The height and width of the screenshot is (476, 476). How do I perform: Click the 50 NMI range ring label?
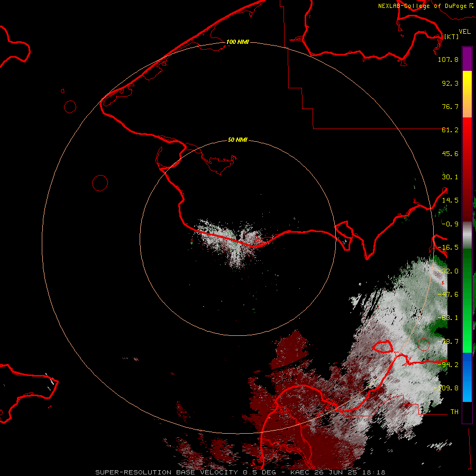coord(237,140)
